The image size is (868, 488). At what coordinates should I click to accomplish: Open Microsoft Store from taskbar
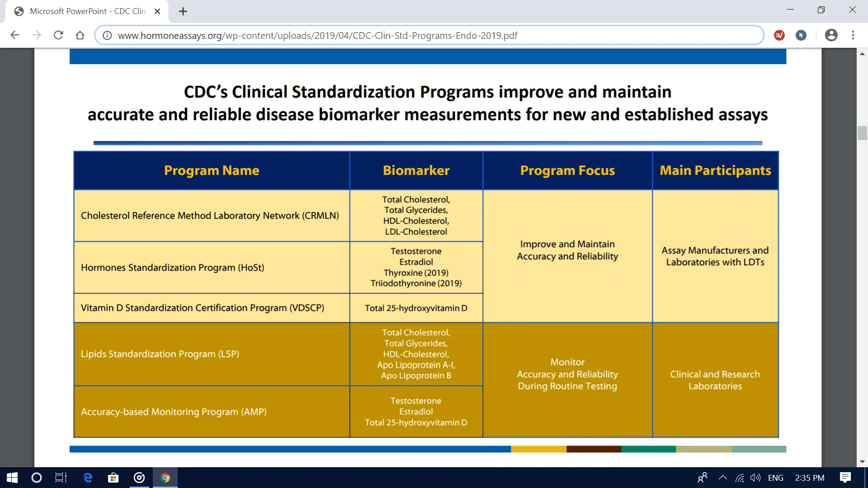pos(113,478)
